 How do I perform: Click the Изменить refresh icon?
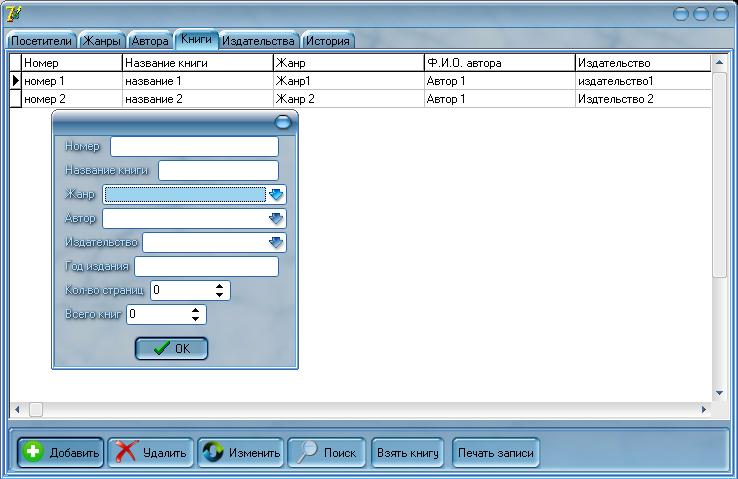coord(212,453)
